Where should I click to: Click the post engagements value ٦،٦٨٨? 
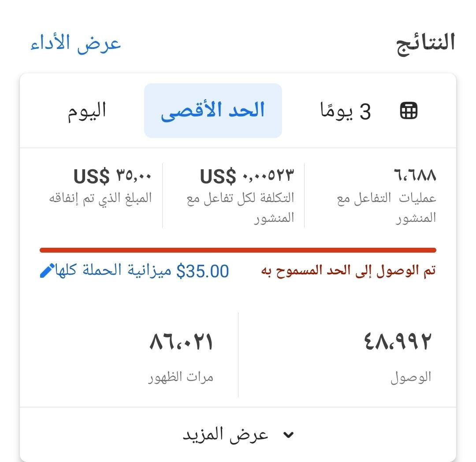(415, 176)
